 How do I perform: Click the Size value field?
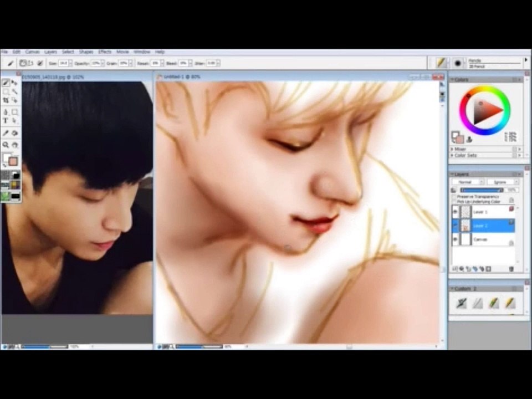coord(63,63)
